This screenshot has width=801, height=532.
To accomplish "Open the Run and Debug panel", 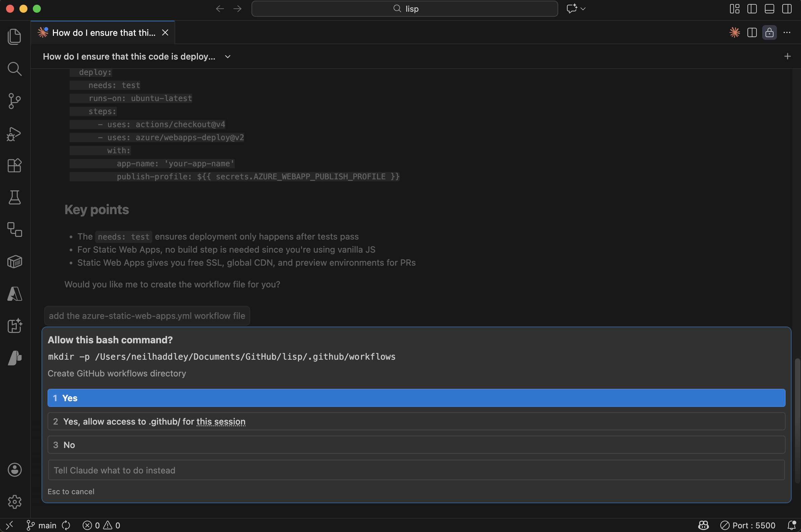I will point(14,134).
